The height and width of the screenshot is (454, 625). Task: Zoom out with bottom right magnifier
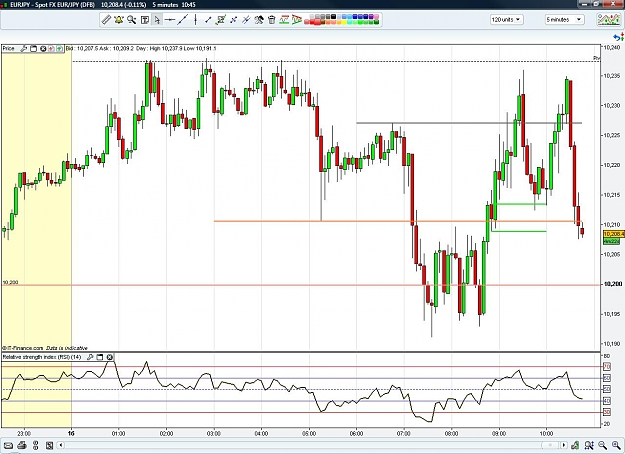coord(603,445)
